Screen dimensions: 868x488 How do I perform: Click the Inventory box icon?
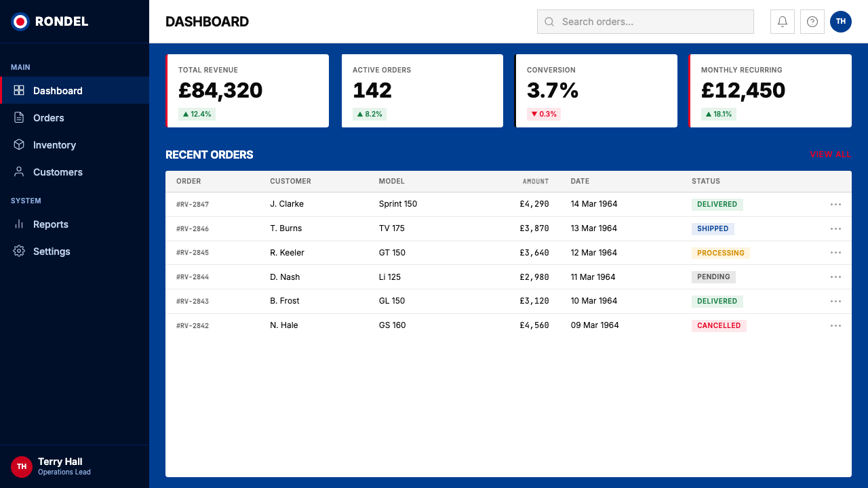coord(19,144)
